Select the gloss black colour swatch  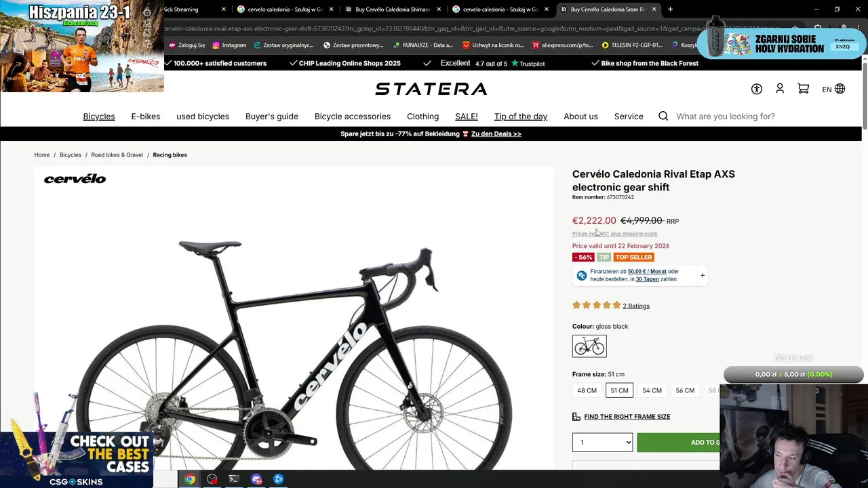[x=589, y=346]
